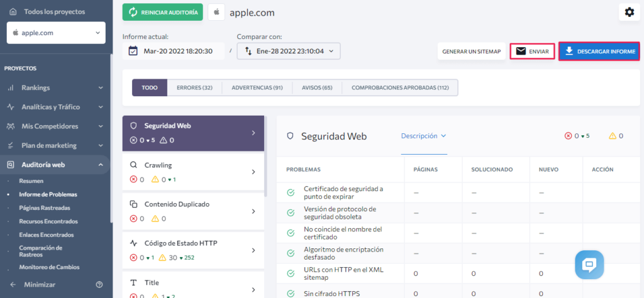Open Comparación de Rastreos in sidebar
Viewport: 644px width, 298px height.
pyautogui.click(x=41, y=251)
